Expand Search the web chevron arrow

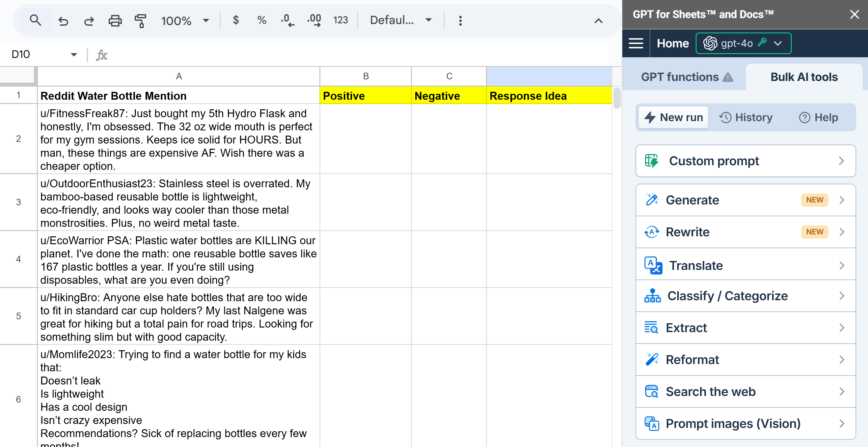tap(842, 391)
